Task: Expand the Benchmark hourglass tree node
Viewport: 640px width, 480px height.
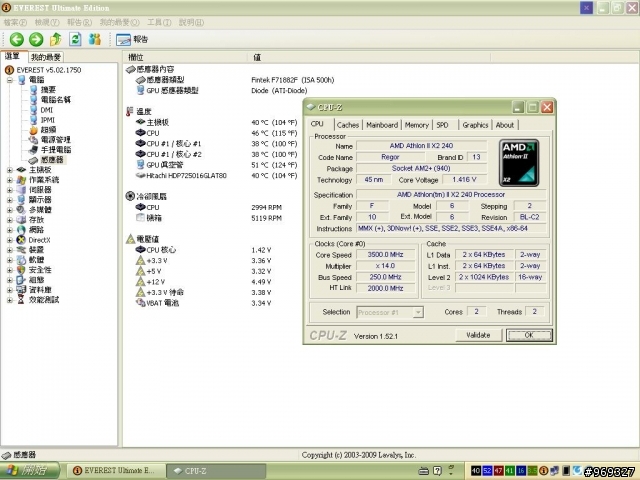Action: click(x=10, y=300)
